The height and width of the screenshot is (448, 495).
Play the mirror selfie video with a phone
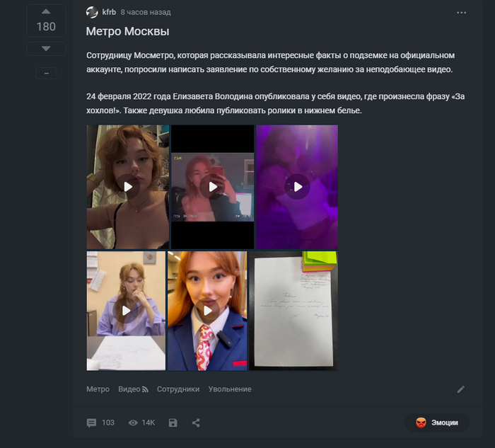tap(212, 187)
